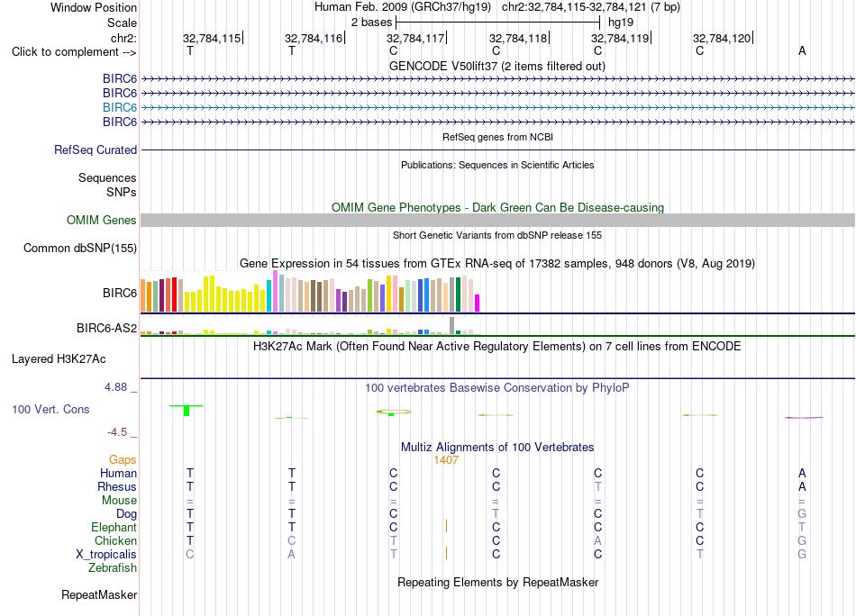
Task: Click the green PhyloP conservation bar
Action: click(x=187, y=411)
